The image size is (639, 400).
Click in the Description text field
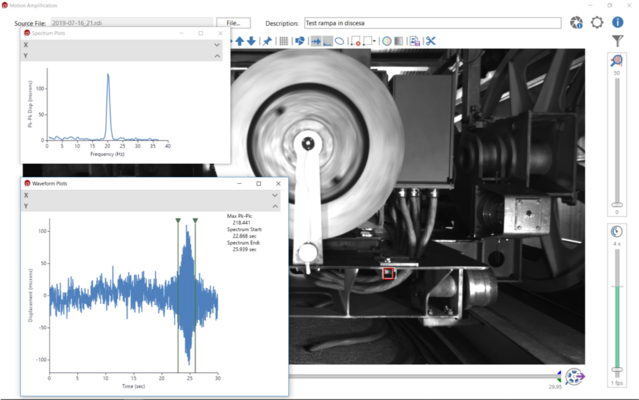[432, 22]
